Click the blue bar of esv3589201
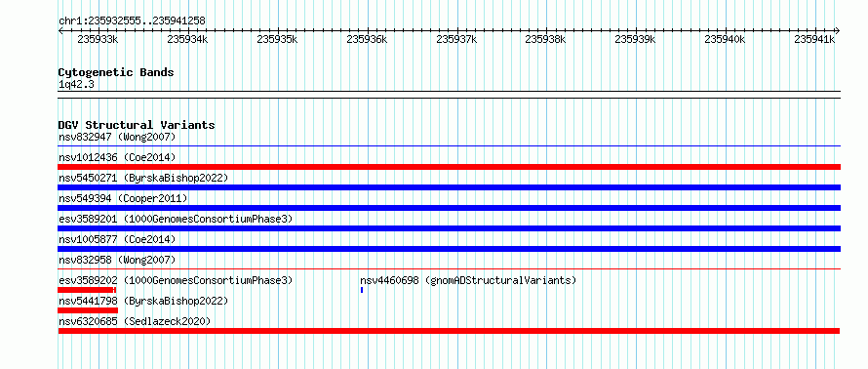This screenshot has width=868, height=369. click(449, 228)
